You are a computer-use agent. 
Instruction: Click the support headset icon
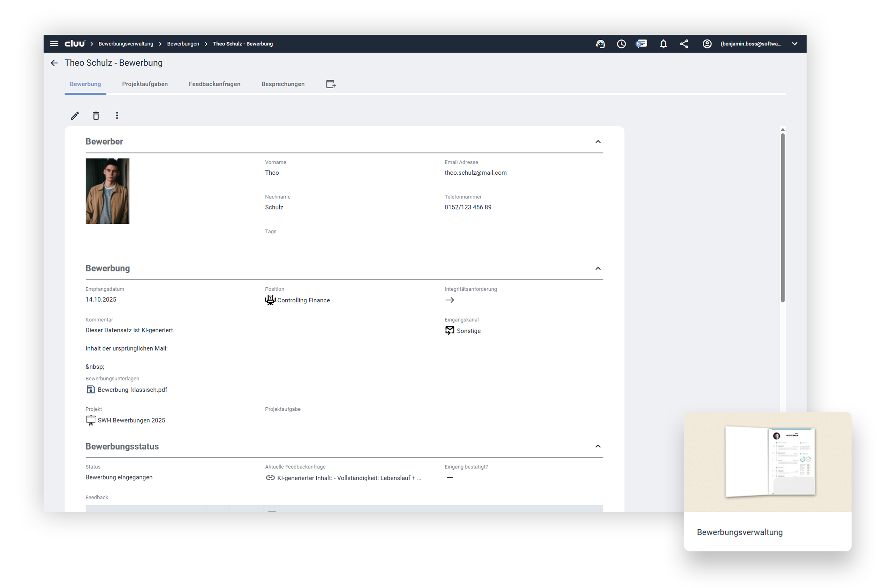[x=601, y=44]
